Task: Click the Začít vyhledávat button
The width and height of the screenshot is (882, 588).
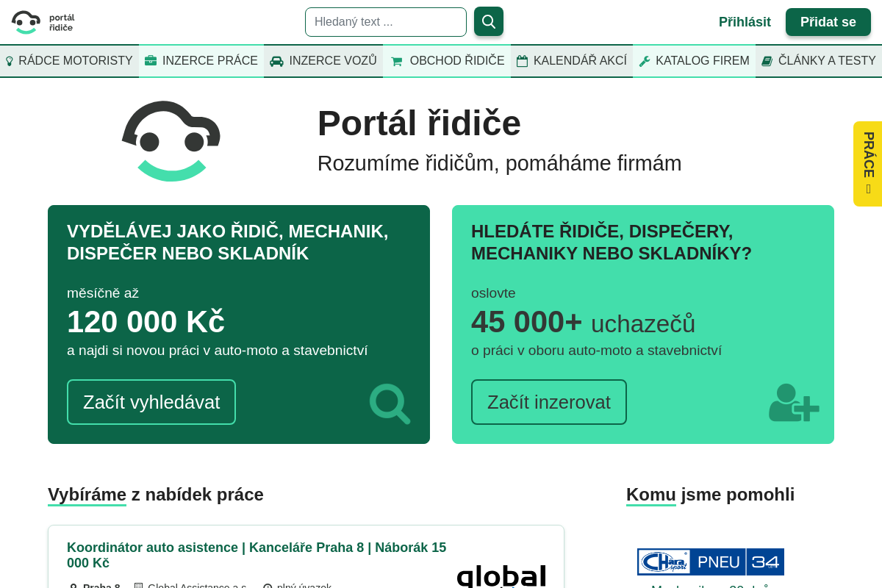Action: click(x=151, y=402)
